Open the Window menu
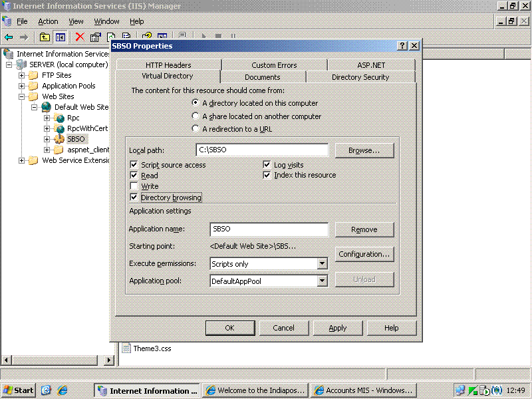 106,21
